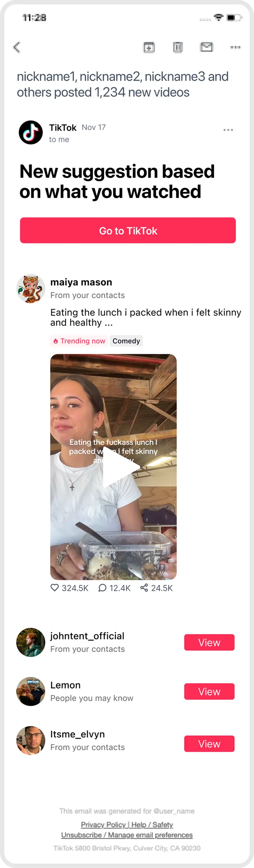254x868 pixels.
Task: Click the TikTok sender logo
Action: click(x=31, y=133)
